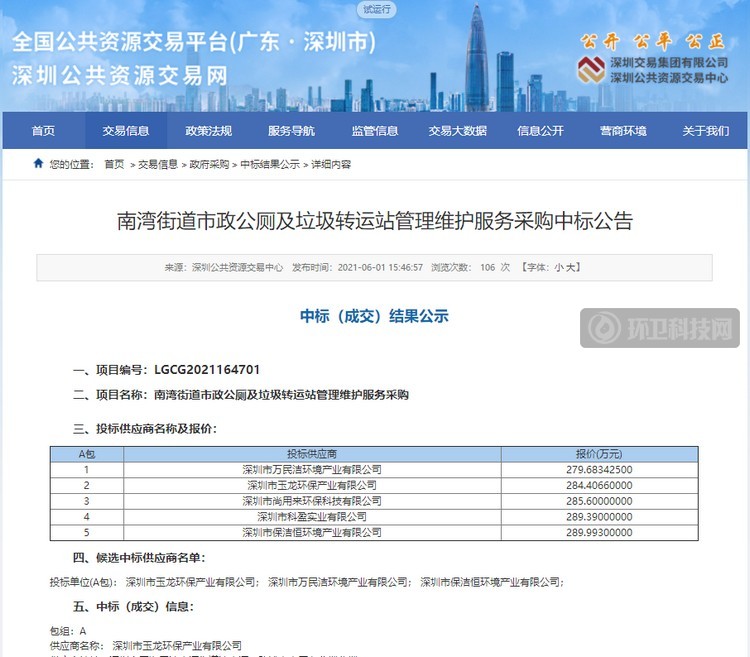Click the publish time 2021-06-01 15:46:57
Viewport: 750px width, 657px height.
pos(380,267)
